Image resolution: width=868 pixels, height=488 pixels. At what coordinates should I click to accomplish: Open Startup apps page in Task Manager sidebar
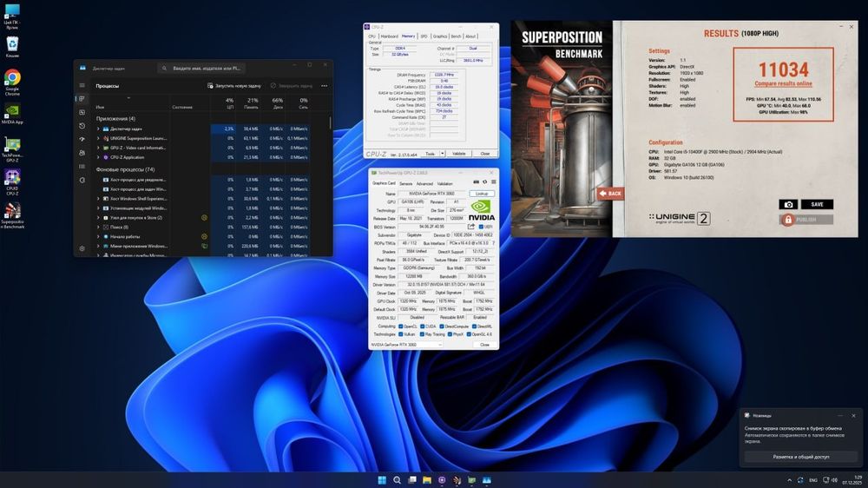82,139
